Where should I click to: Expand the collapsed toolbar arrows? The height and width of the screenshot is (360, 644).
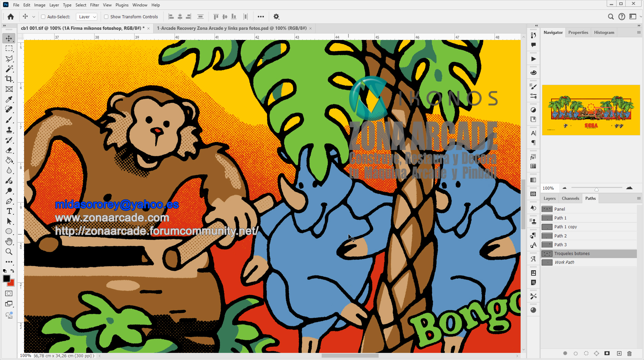tap(4, 25)
